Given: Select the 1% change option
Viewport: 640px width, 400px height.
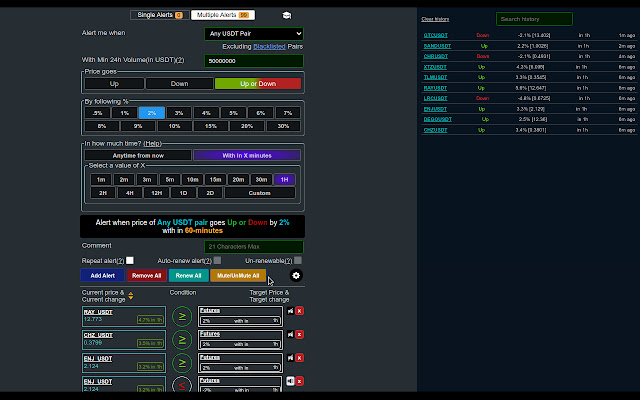Looking at the screenshot, I should click(x=124, y=113).
